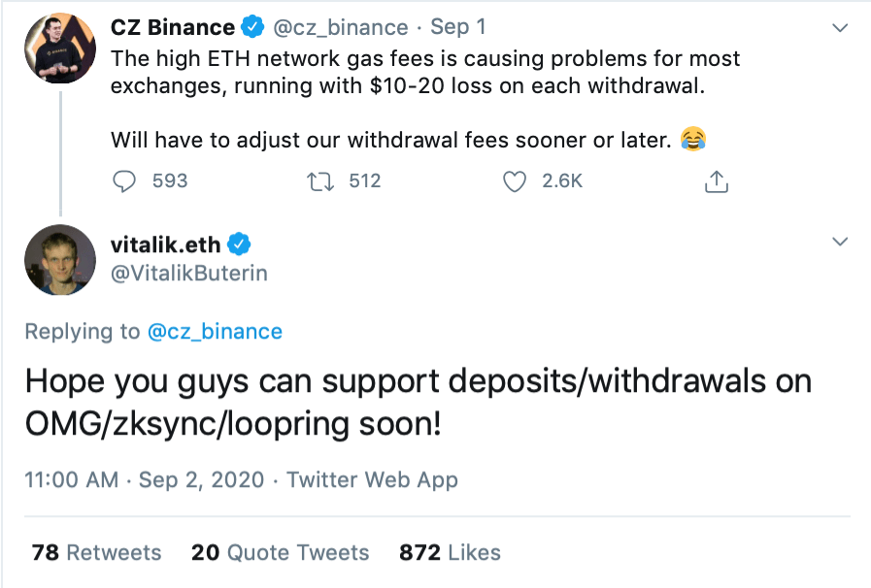Click the verified badge beside vitalik.eth
The image size is (871, 588).
pyautogui.click(x=240, y=244)
